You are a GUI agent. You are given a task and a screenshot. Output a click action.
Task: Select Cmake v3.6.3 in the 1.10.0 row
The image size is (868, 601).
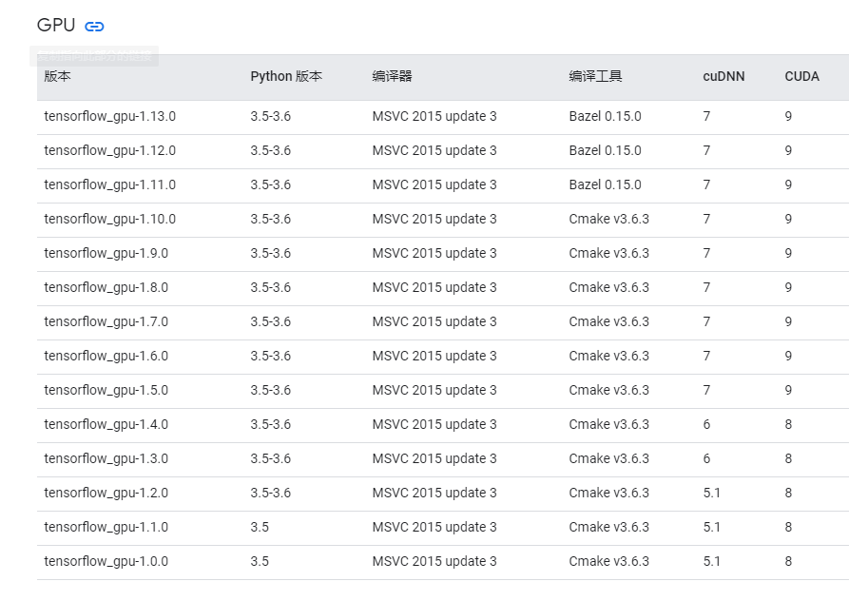tap(608, 220)
